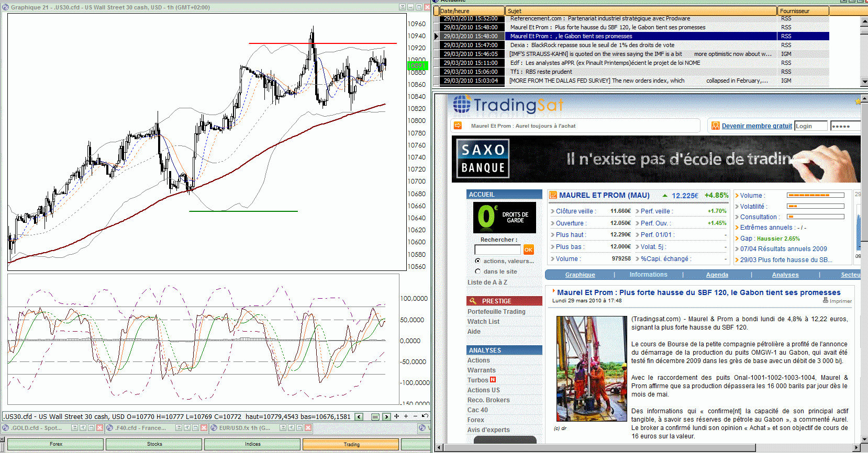Click Devenir membre gratuit link

(x=756, y=126)
